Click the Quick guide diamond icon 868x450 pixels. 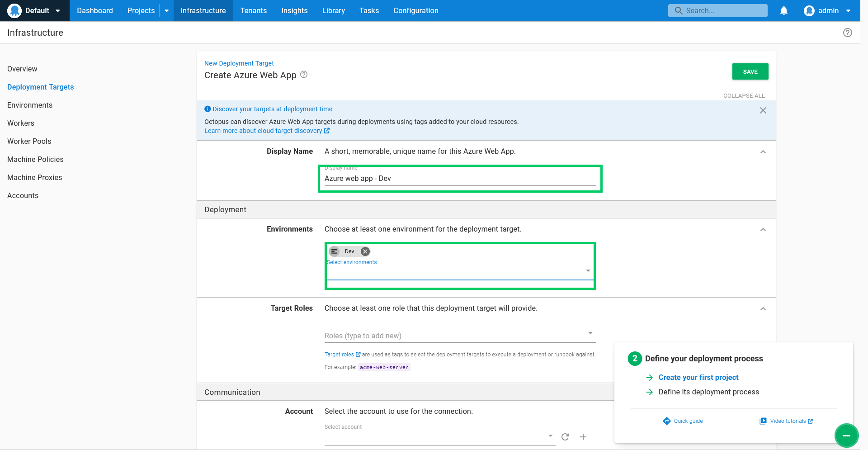pyautogui.click(x=667, y=421)
